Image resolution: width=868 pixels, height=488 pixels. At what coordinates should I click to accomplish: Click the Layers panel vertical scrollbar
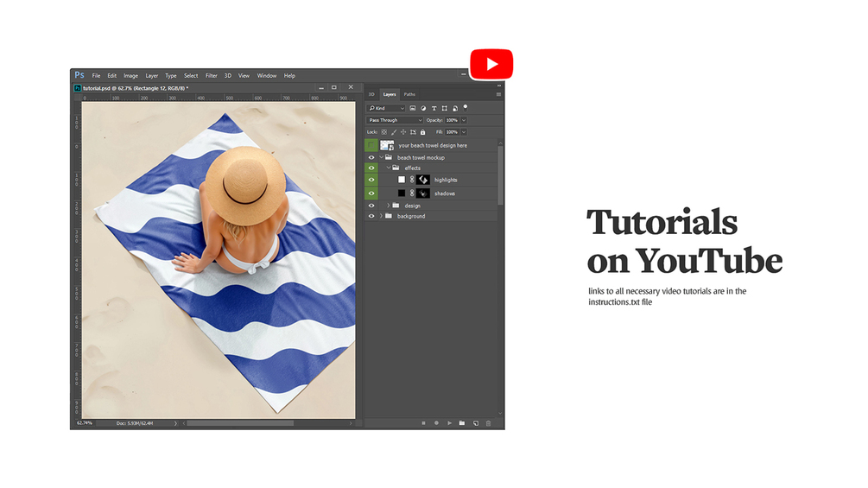tap(500, 175)
